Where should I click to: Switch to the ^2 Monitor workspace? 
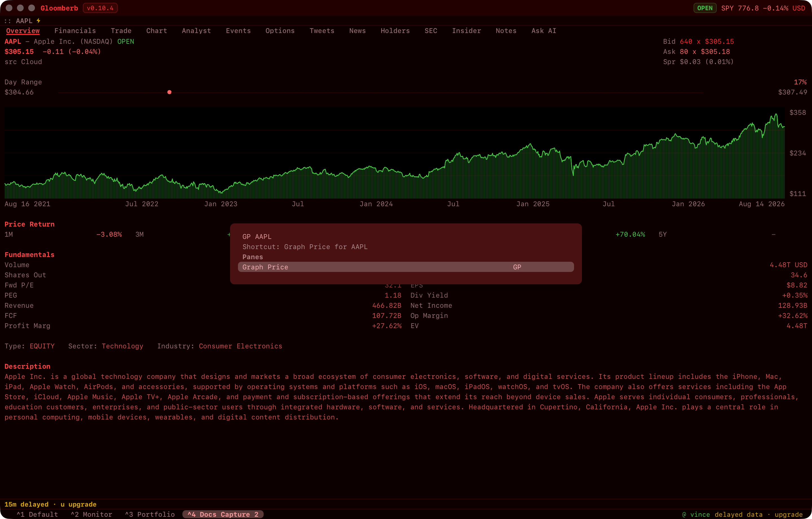[91, 514]
